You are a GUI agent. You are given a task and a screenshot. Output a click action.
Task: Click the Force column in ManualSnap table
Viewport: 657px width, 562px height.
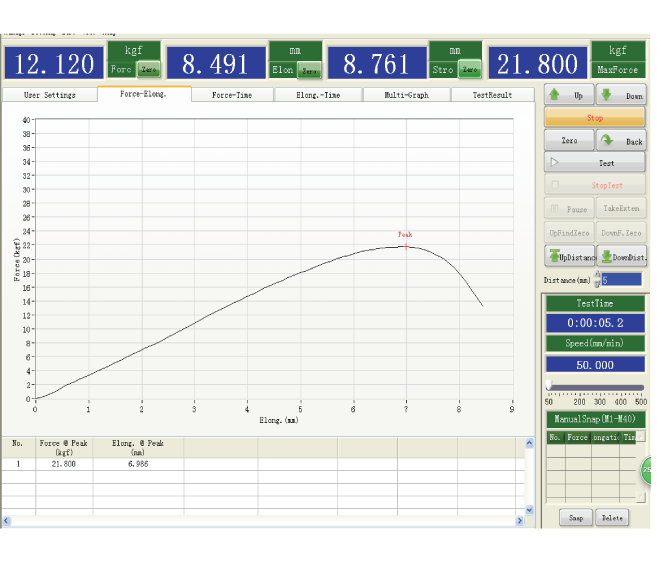coord(578,437)
